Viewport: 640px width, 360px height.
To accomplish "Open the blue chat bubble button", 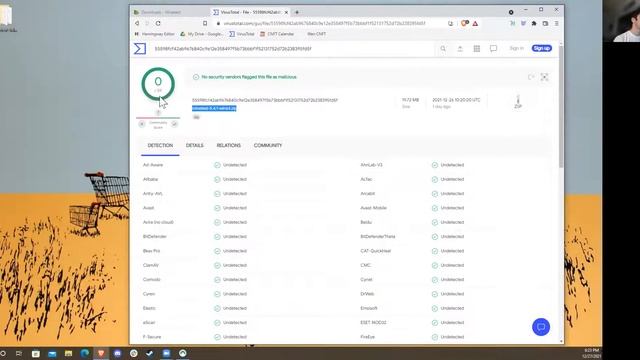I will tap(541, 327).
